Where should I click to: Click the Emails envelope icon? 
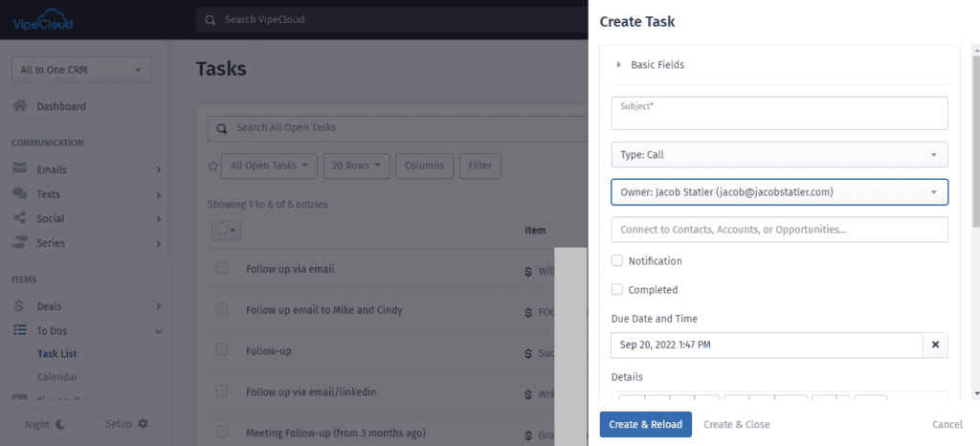(20, 169)
